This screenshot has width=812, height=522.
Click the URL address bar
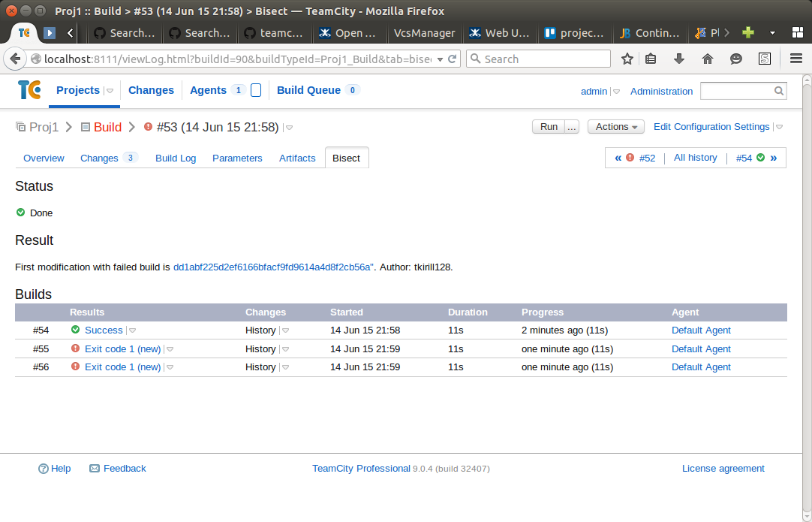click(x=237, y=59)
